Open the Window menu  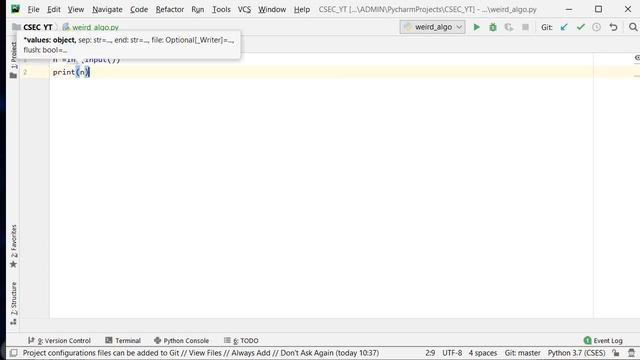(272, 9)
